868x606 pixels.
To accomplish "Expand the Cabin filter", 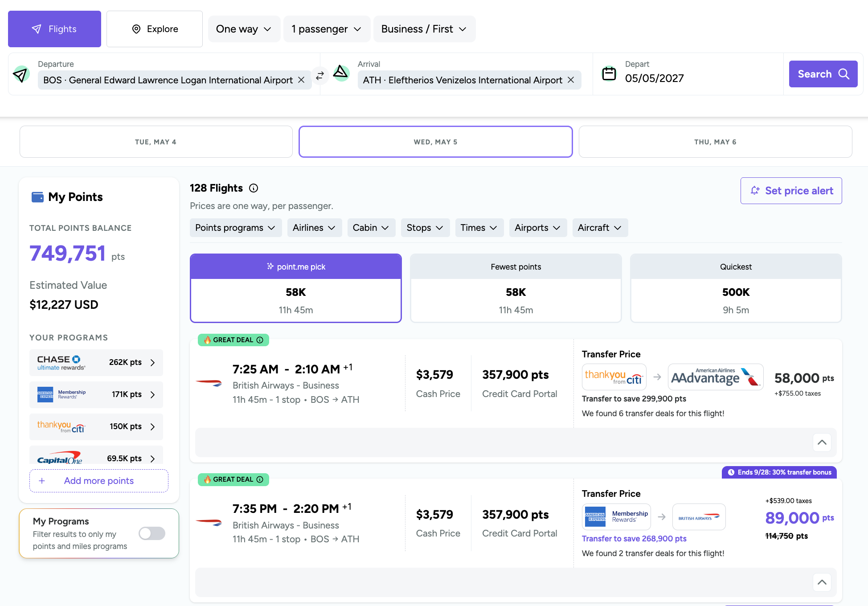I will 371,228.
